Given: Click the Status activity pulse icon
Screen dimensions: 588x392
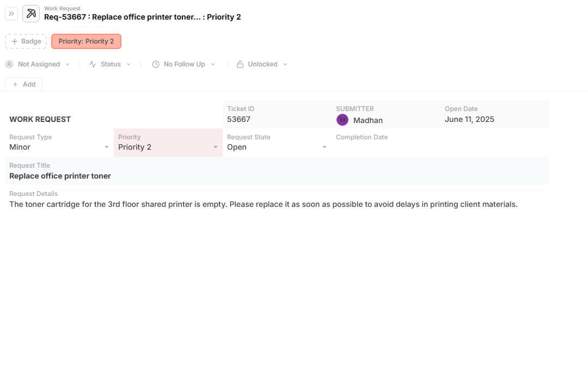Looking at the screenshot, I should [x=93, y=64].
